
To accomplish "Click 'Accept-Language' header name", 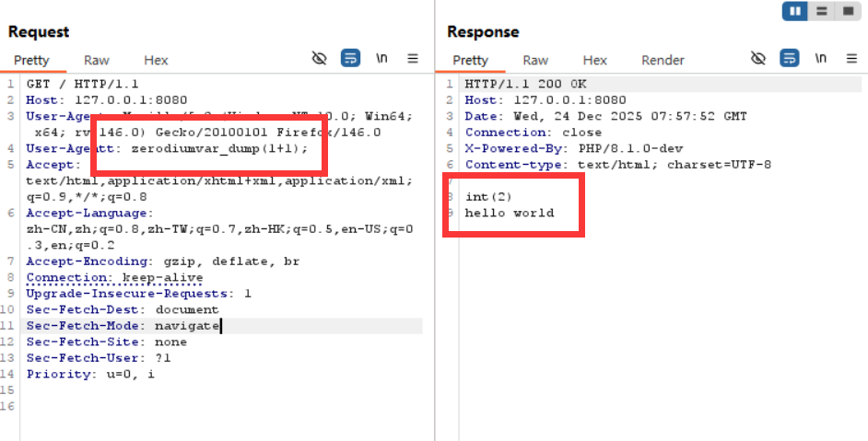I will tap(87, 213).
